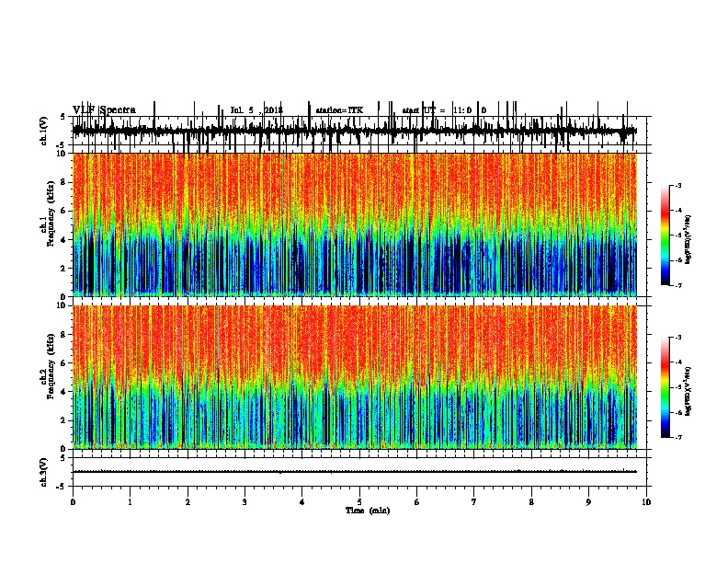728x563 pixels.
Task: Click the ch.2 color bar log(PSD) unit label
Action: pyautogui.click(x=688, y=391)
